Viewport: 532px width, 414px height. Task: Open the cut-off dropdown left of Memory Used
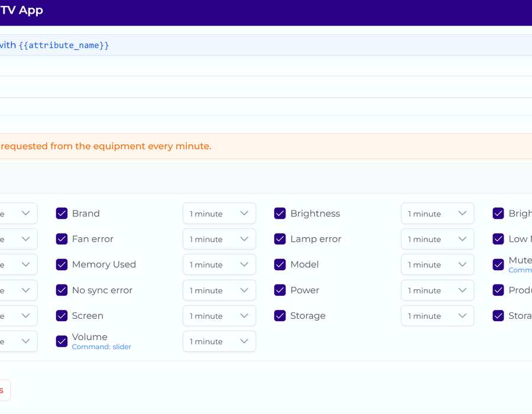tap(19, 265)
